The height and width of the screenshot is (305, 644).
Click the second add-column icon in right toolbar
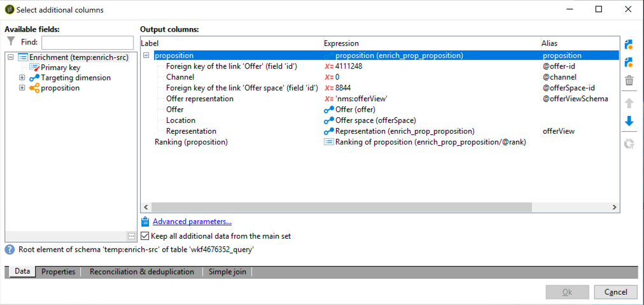(629, 62)
